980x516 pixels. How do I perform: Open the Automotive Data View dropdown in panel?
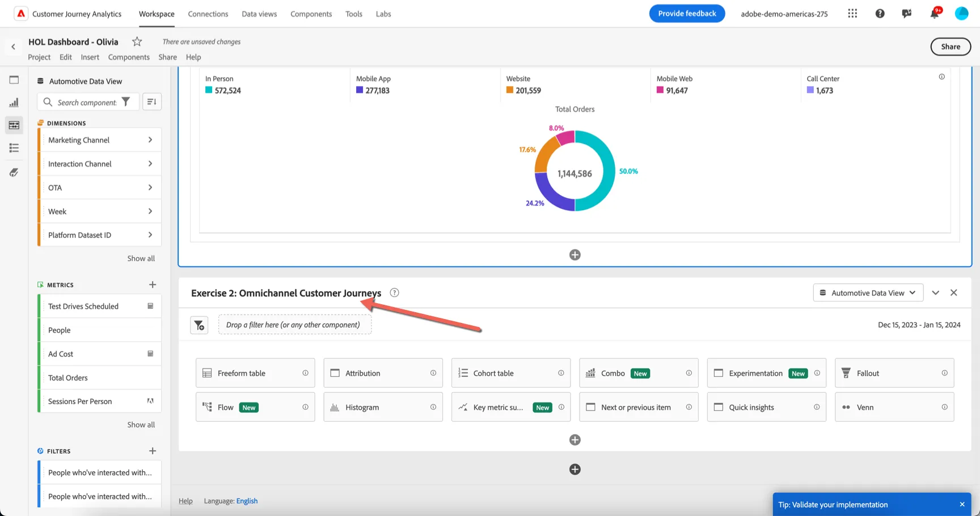click(868, 293)
